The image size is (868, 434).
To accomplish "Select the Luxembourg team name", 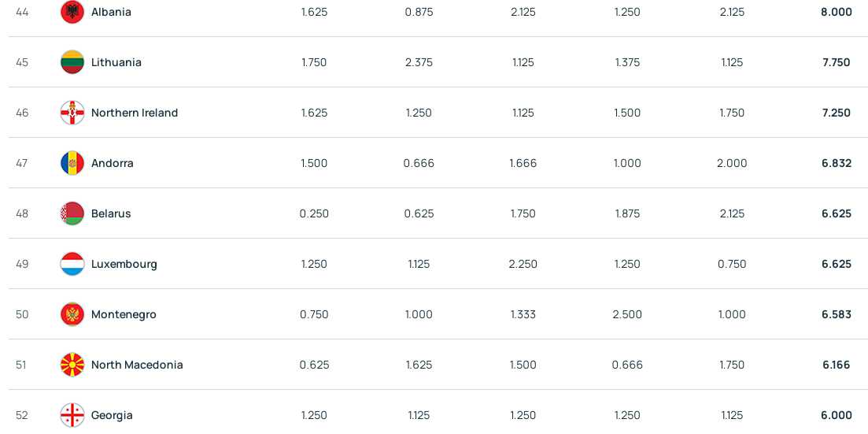I will [x=124, y=264].
